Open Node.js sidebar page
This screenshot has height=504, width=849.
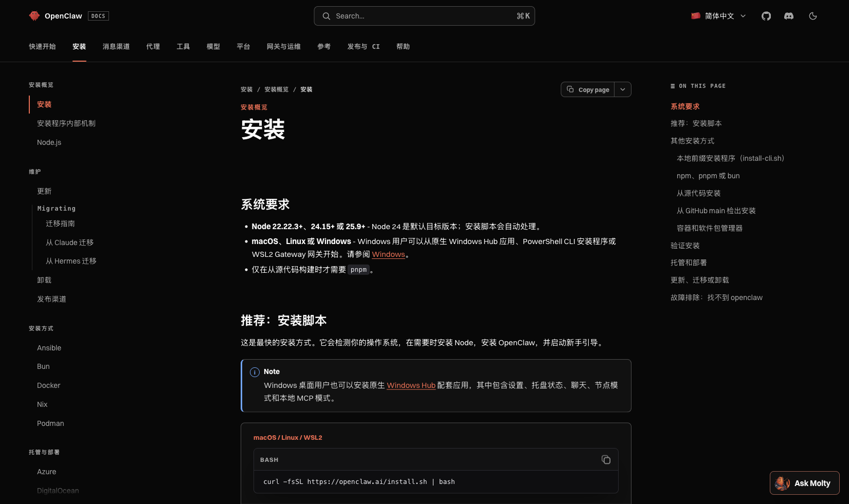point(49,142)
